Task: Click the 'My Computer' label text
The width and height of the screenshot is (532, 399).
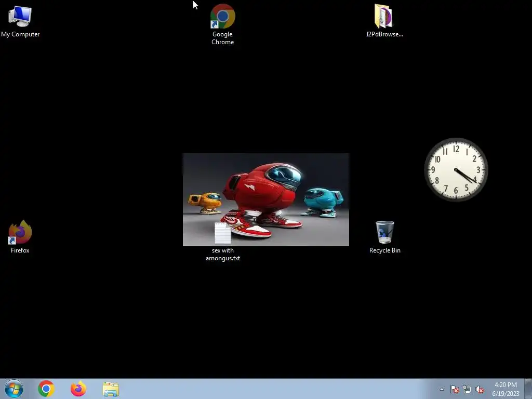Action: [x=20, y=34]
